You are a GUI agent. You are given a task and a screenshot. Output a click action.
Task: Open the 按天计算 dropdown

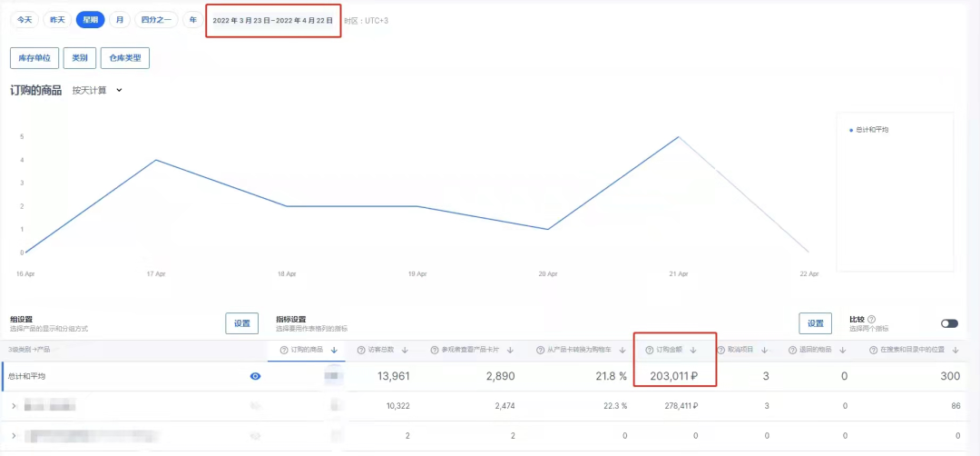[x=97, y=90]
